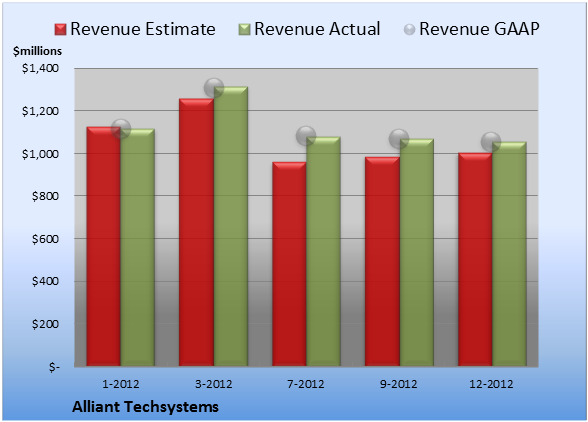Select the red estimate bar for 1-2012

point(104,246)
